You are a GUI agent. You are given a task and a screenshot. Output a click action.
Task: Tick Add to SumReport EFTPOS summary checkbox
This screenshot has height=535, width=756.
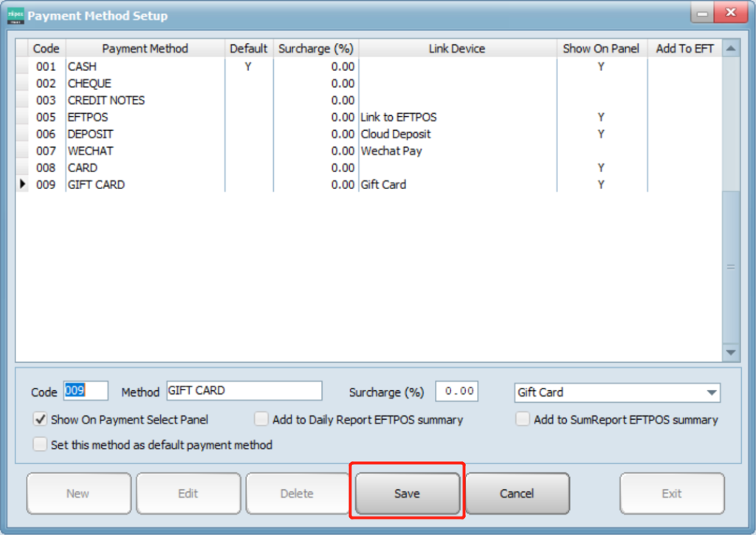pos(523,420)
